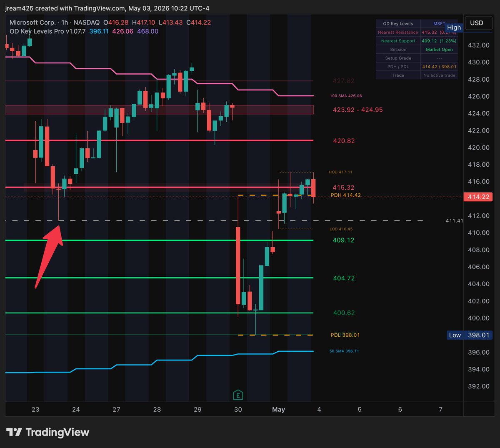This screenshot has width=500, height=448.
Task: Click the '27' date on time axis
Action: 116,410
